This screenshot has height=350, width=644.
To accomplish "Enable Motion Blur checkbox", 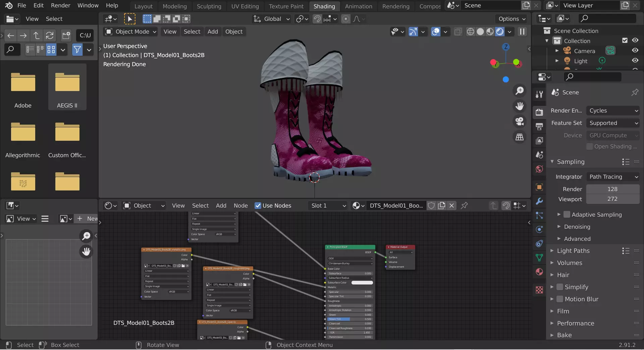I will (x=560, y=299).
